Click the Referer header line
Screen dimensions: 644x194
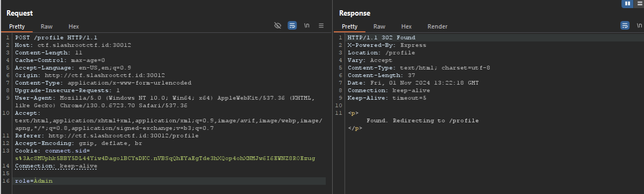click(107, 135)
